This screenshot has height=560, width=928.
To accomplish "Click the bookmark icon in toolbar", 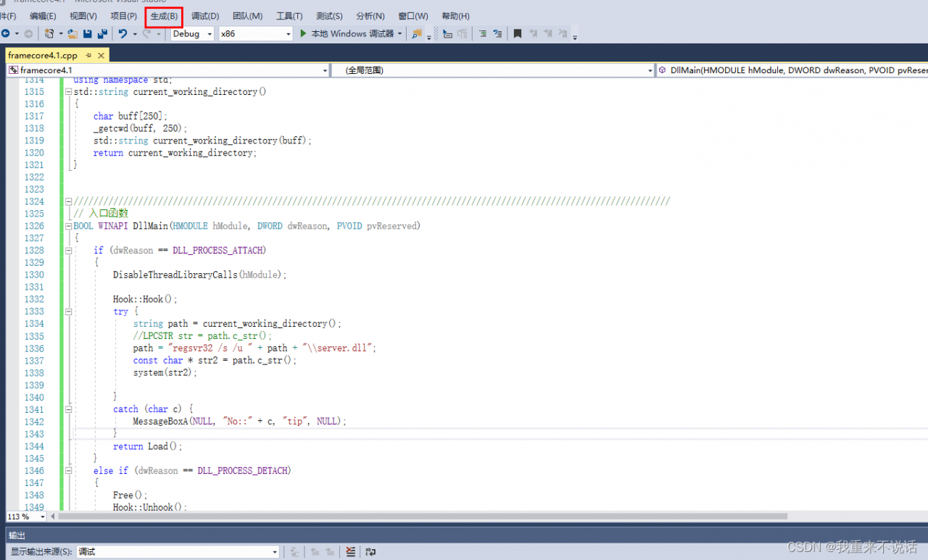I will point(517,33).
